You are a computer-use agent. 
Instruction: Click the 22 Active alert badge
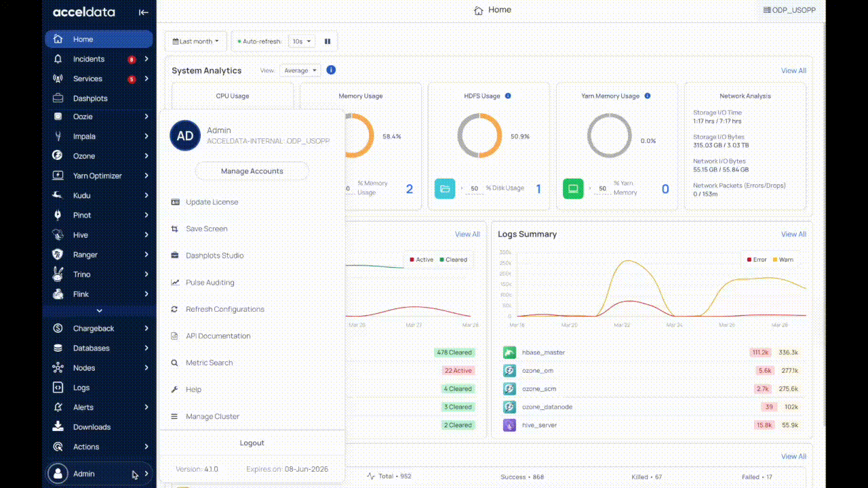(458, 371)
